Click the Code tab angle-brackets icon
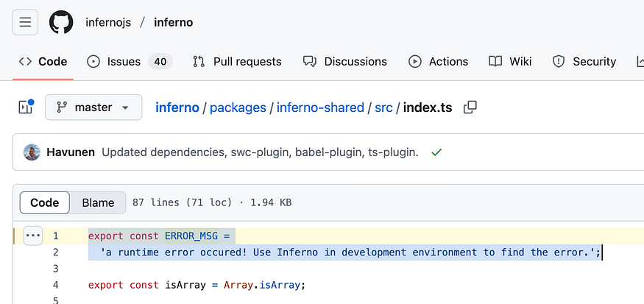Screen dimensions: 644x304 [25, 62]
